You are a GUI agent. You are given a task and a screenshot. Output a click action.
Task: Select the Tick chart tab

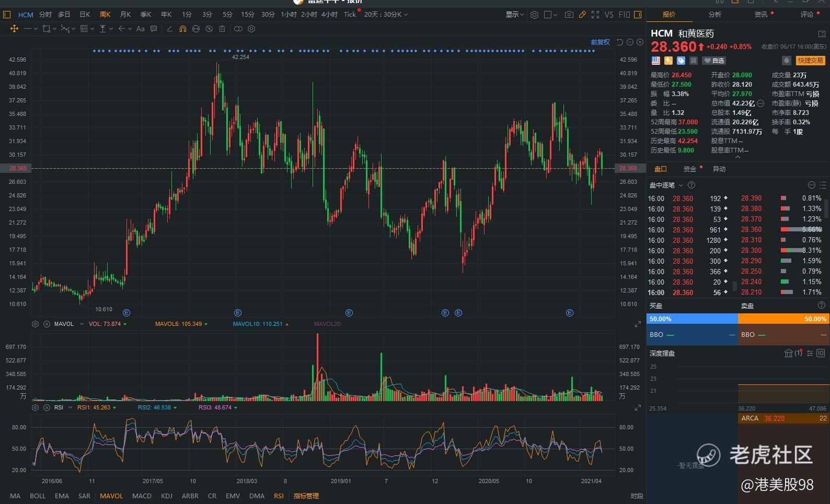click(x=350, y=15)
